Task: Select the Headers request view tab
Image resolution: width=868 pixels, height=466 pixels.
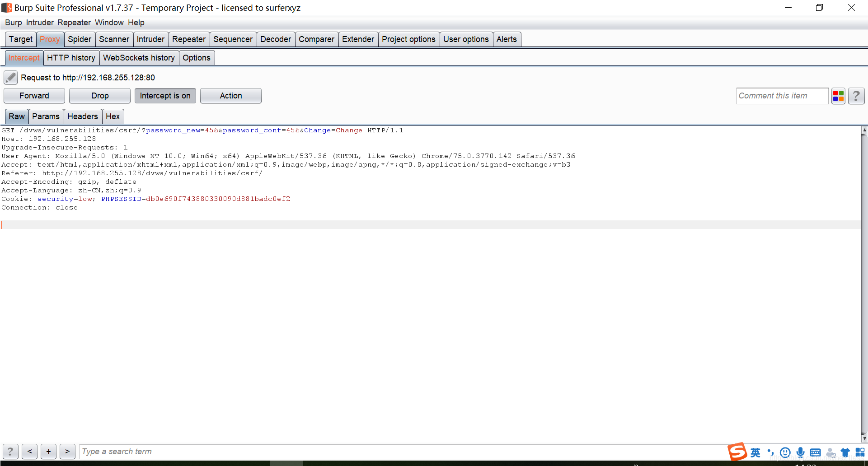Action: tap(83, 116)
